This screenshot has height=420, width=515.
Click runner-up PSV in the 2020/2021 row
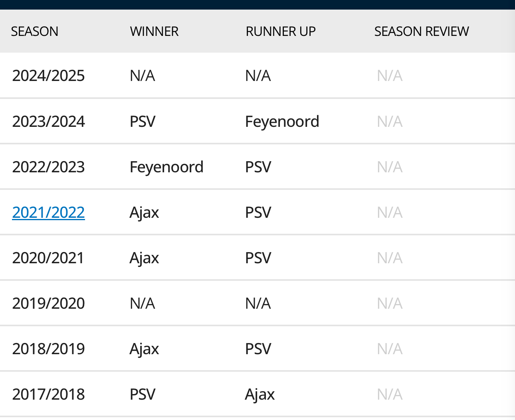coord(258,258)
